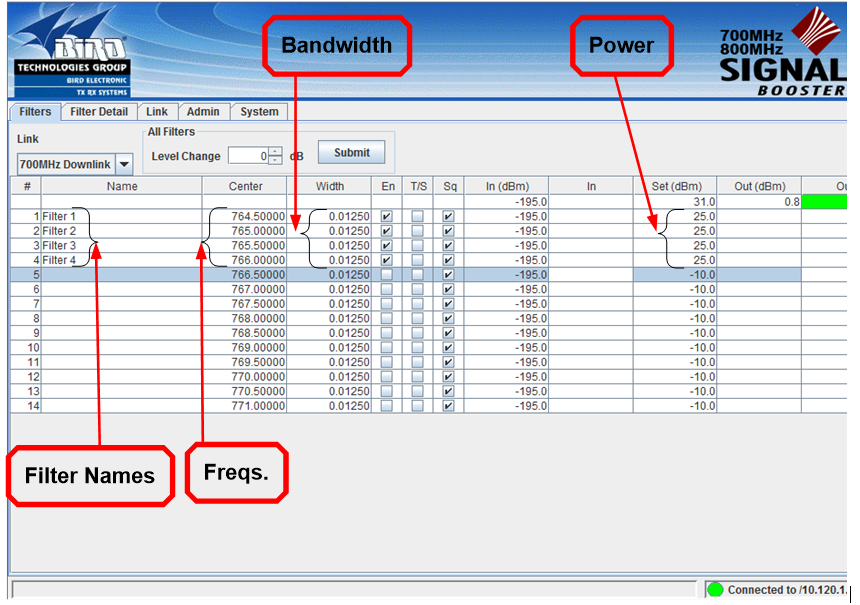860x605 pixels.
Task: Click the Center column header
Action: click(245, 186)
